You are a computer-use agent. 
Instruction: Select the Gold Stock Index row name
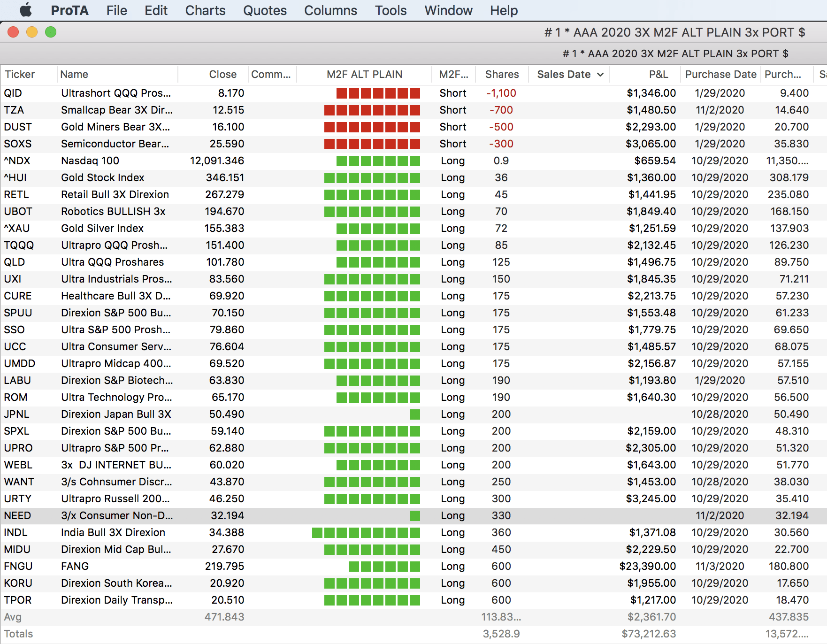[102, 177]
